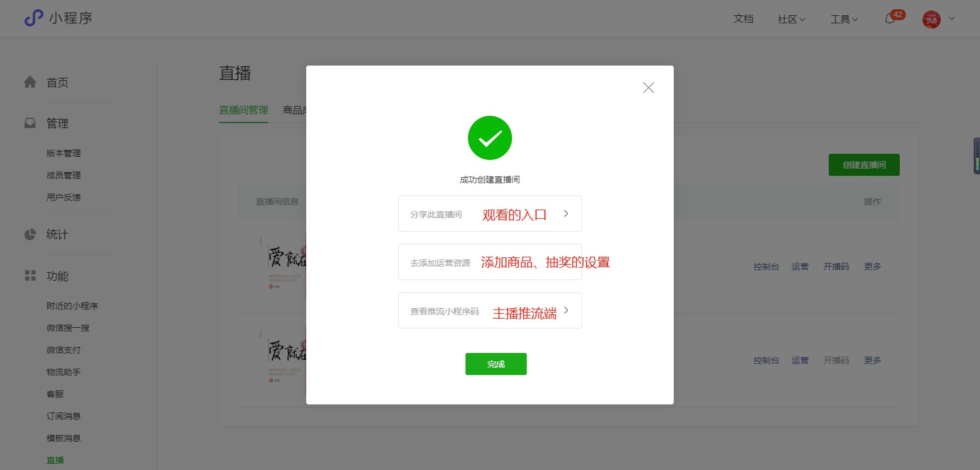The image size is (980, 470).
Task: Click the green 完成 button
Action: [x=496, y=364]
